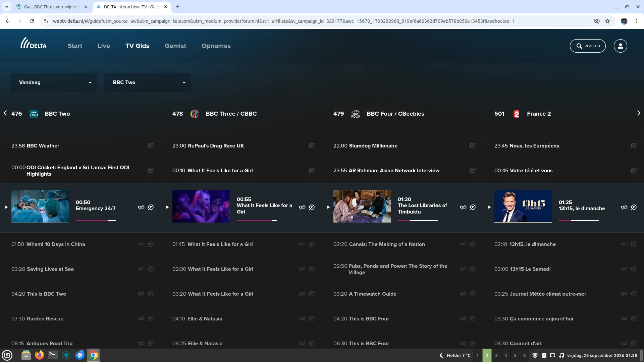644x362 pixels.
Task: Open Chrome's three-dot menu
Action: (636, 21)
